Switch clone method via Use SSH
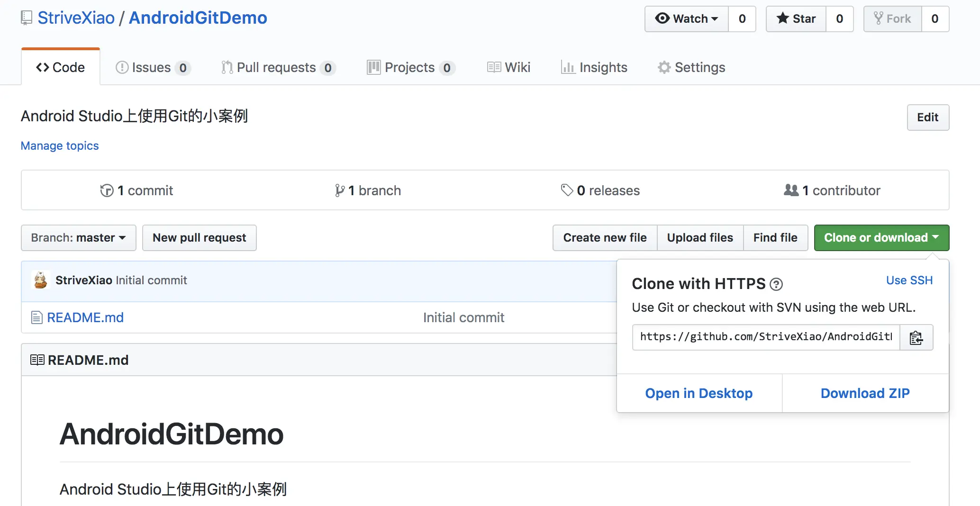The height and width of the screenshot is (506, 980). pos(909,280)
